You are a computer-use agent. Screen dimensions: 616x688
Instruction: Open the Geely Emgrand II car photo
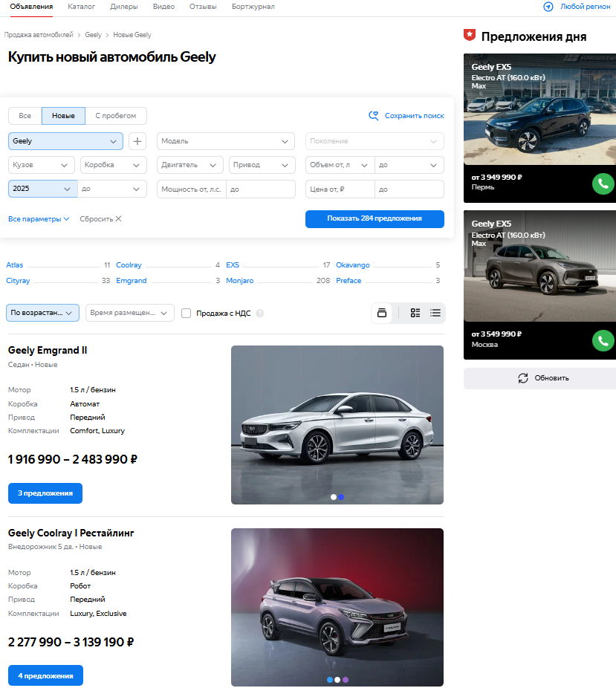coord(337,425)
